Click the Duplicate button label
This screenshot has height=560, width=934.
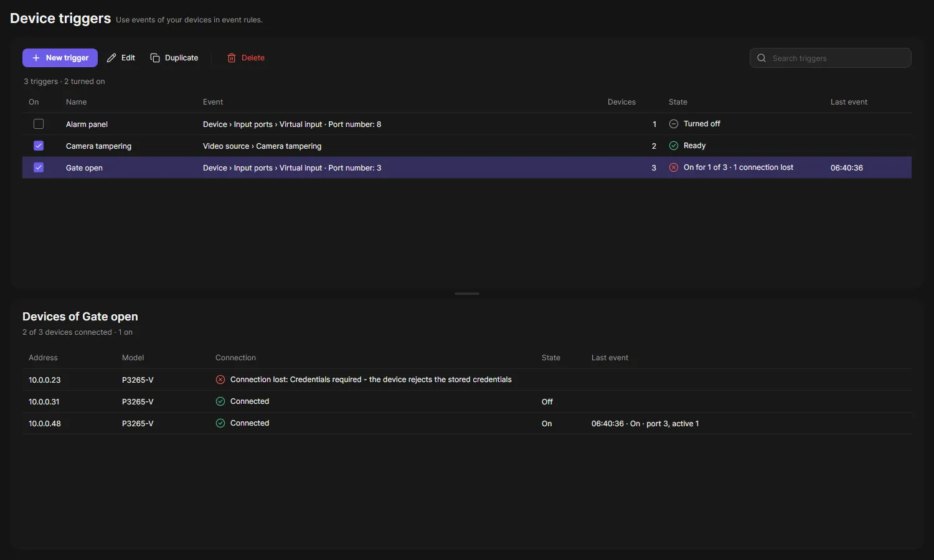181,58
